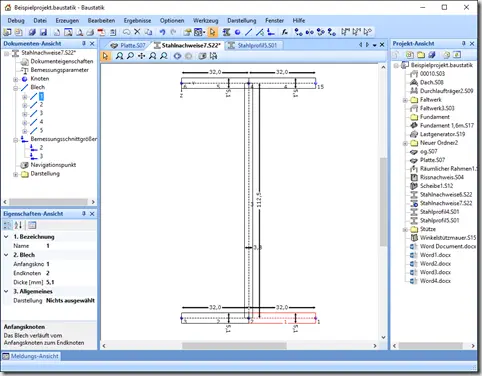
Task: Open the Meldungs-Ansicht tab at bottom
Action: pyautogui.click(x=31, y=356)
